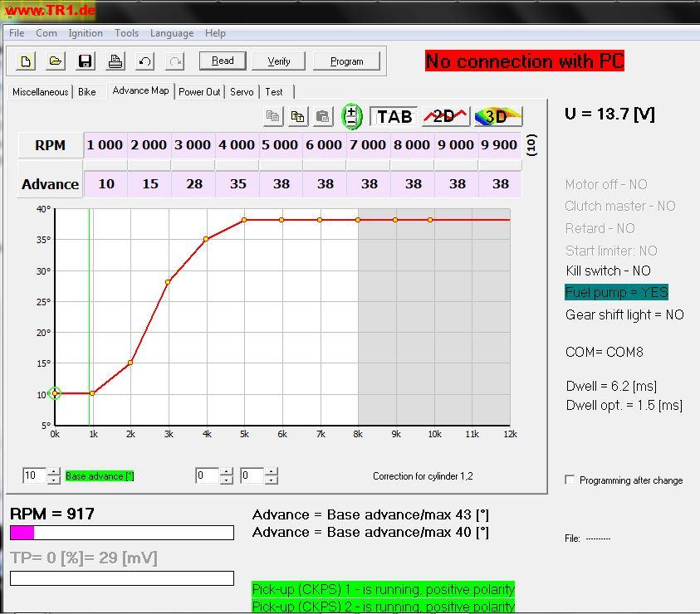Screen dimensions: 700x614
Task: Switch to the Miscellaneous tab
Action: [x=40, y=92]
